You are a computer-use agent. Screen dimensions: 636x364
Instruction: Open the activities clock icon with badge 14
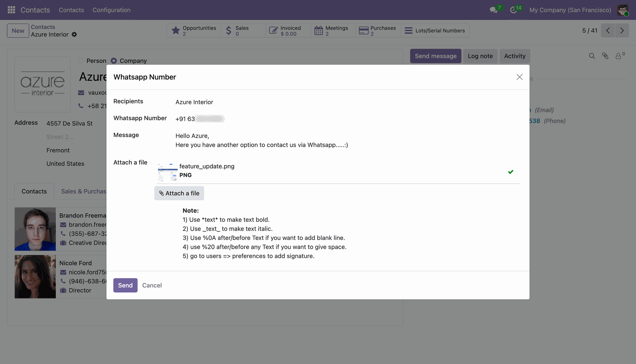[514, 10]
